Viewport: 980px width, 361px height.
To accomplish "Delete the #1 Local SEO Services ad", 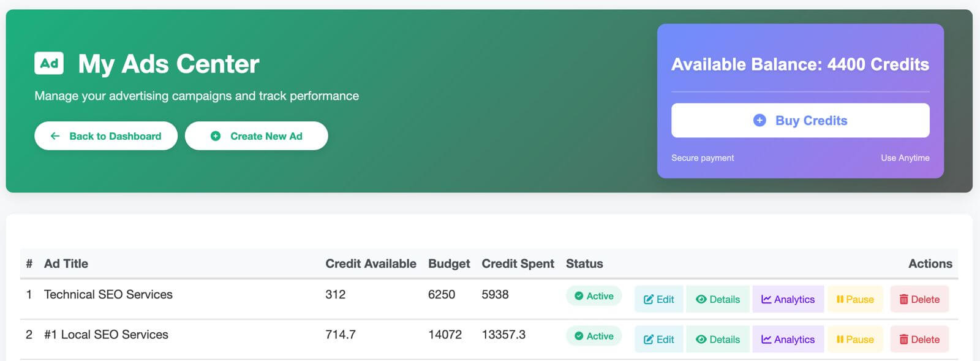I will 919,340.
